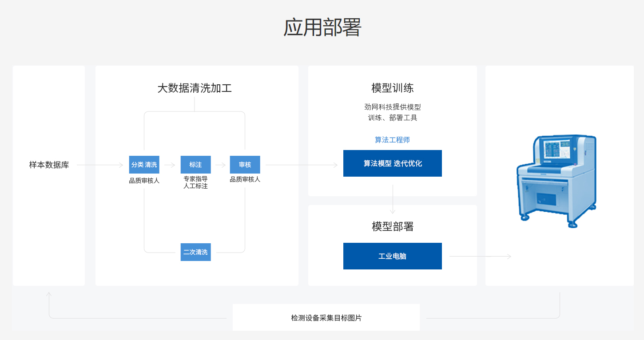644x340 pixels.
Task: Select the 标注 process block
Action: 195,165
